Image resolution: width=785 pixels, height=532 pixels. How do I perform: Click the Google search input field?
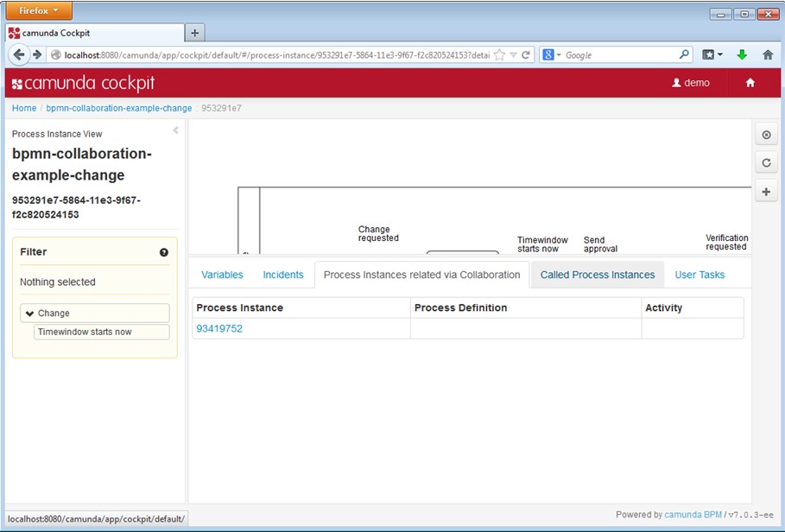621,55
